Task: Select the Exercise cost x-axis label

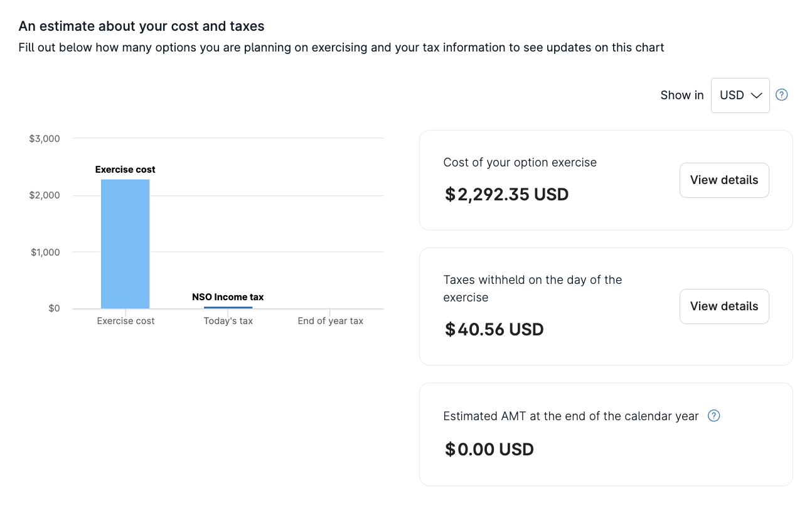Action: (126, 321)
